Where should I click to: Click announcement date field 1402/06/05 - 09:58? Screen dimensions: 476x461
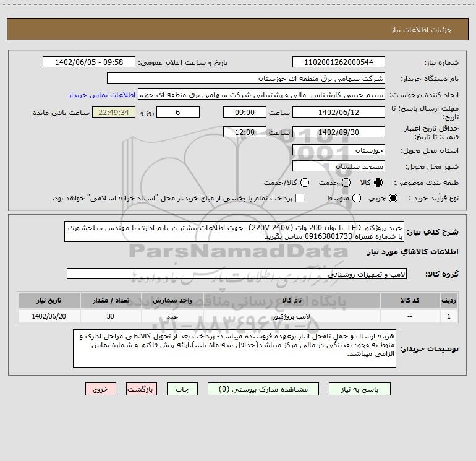[89, 62]
